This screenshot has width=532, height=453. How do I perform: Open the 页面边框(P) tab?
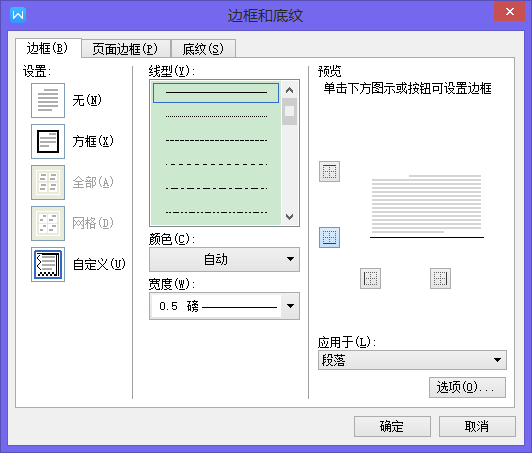126,49
